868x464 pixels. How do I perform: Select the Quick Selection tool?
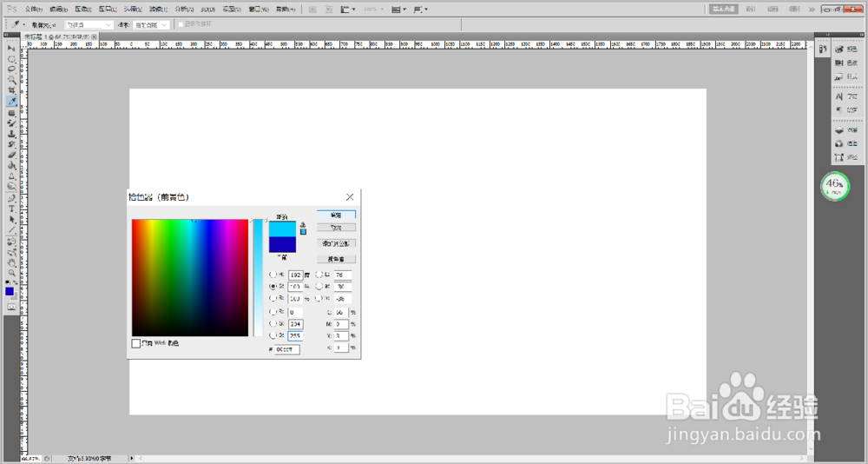click(11, 80)
